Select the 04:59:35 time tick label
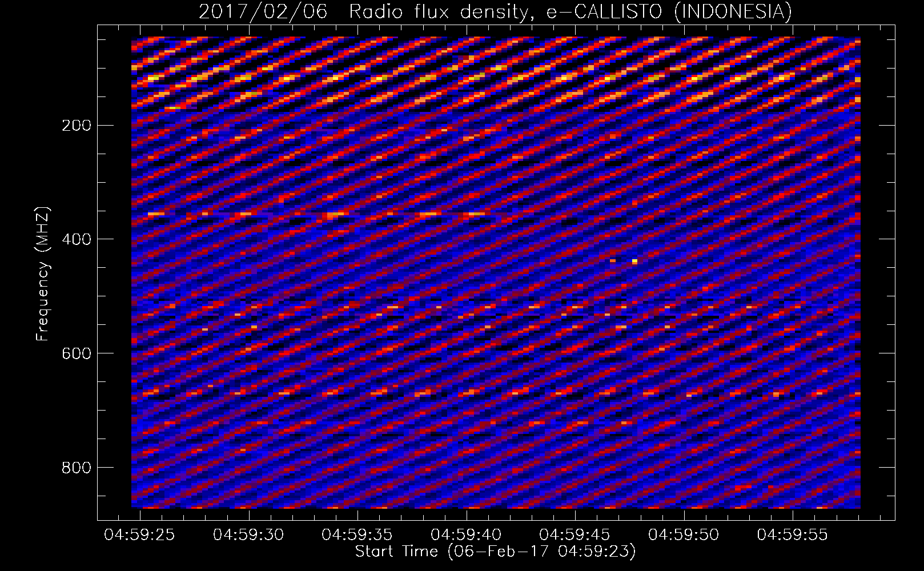 tap(357, 535)
